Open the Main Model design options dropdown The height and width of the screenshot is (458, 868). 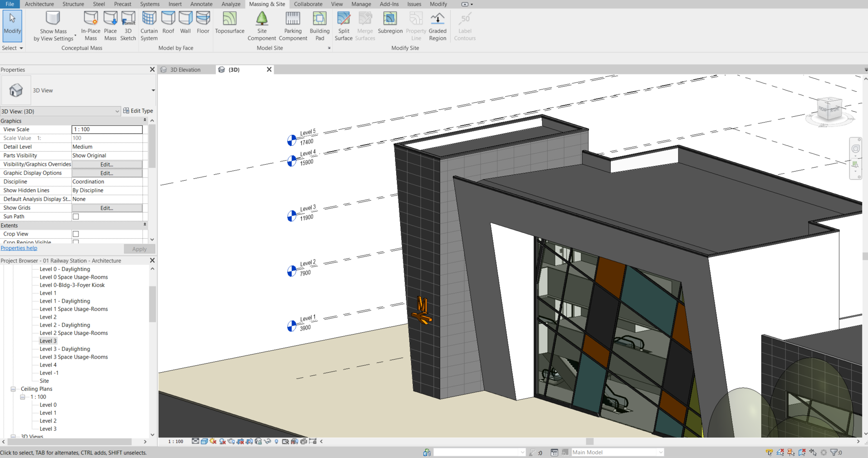(661, 453)
